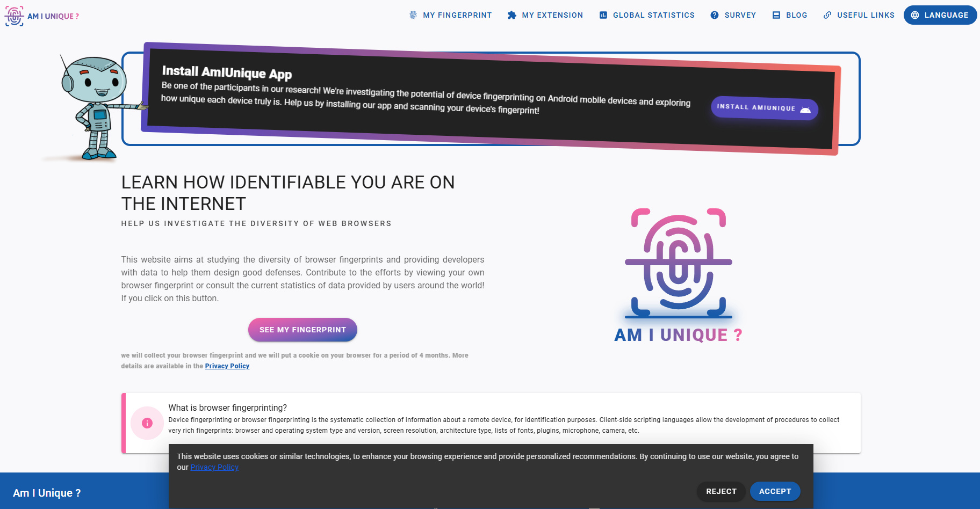Open Privacy Policy link in cookie banner
Image resolution: width=980 pixels, height=509 pixels.
tap(214, 467)
